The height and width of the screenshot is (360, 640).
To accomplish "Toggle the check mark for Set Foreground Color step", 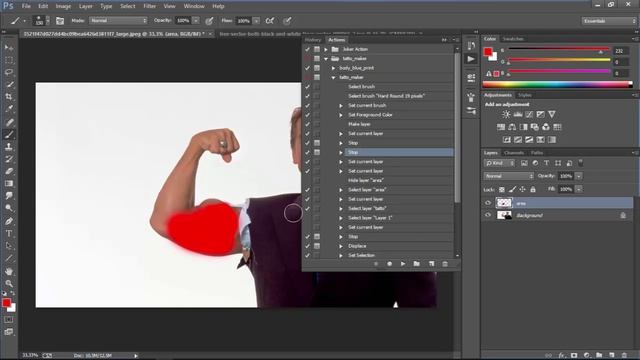I will 307,115.
